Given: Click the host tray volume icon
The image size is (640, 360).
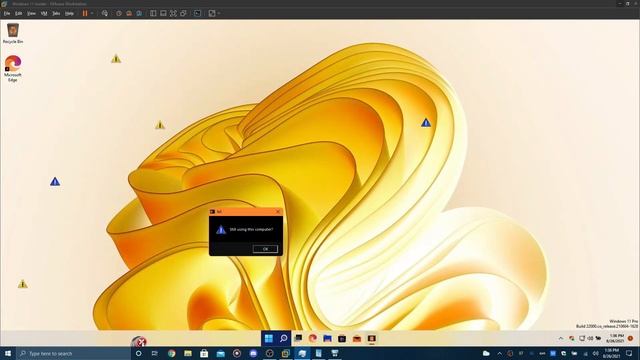Looking at the screenshot, I should (596, 353).
